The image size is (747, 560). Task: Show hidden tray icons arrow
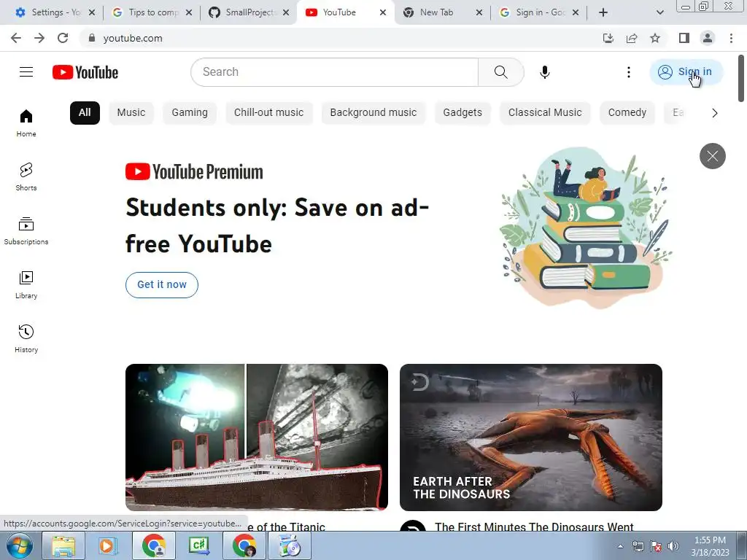click(x=620, y=546)
